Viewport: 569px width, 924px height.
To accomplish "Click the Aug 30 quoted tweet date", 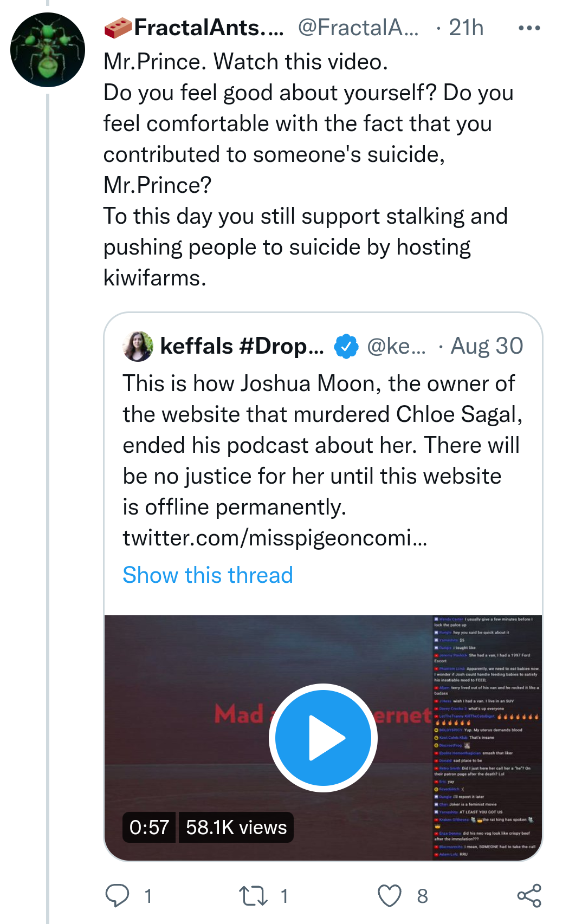I will point(487,346).
